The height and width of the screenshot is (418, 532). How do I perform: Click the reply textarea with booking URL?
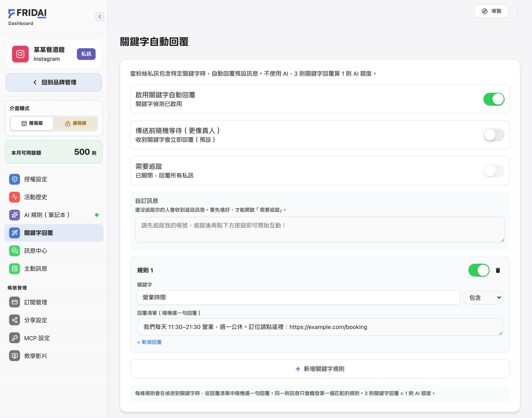[x=320, y=327]
